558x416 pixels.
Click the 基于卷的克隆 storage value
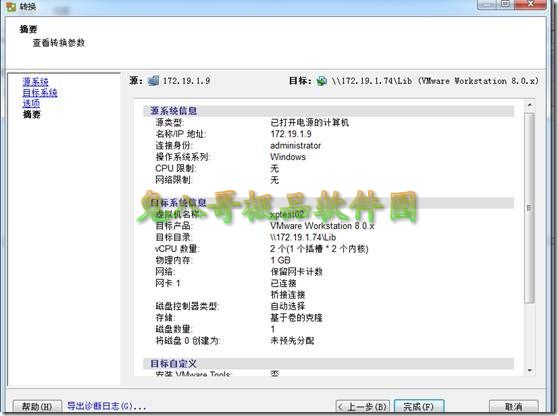(296, 317)
